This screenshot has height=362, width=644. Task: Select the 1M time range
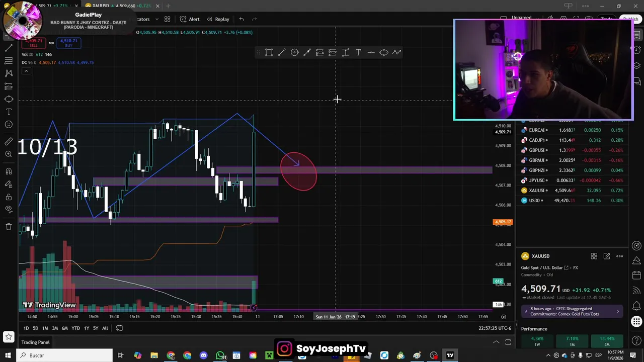(45, 328)
